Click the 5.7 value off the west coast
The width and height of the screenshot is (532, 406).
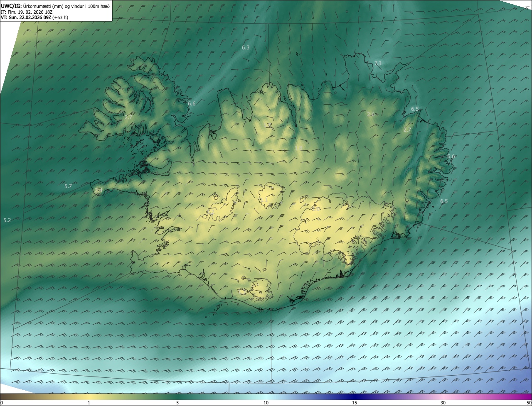coord(68,186)
